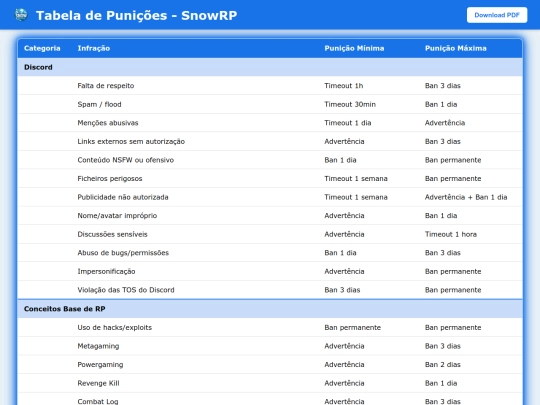Click the Categoria column header
The image size is (540, 405).
click(x=42, y=48)
